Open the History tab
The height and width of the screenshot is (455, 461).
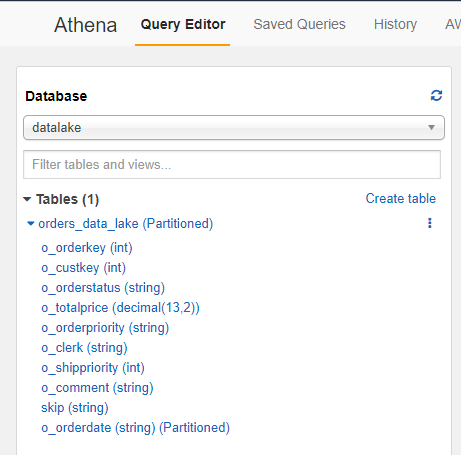coord(395,24)
